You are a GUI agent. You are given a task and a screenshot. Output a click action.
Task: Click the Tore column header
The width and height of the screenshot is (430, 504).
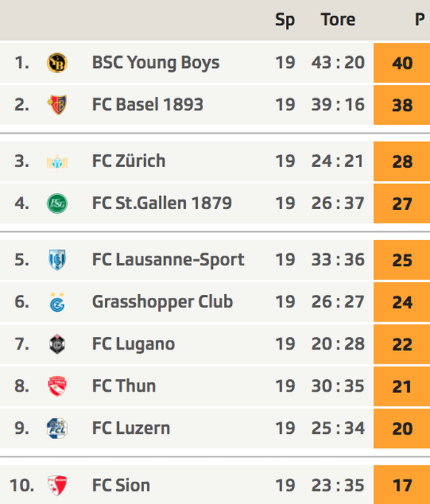pyautogui.click(x=338, y=20)
